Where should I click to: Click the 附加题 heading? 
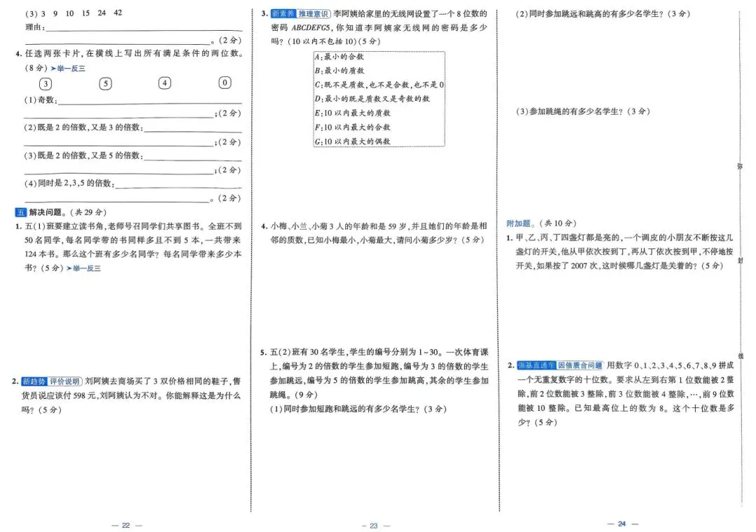pos(519,223)
